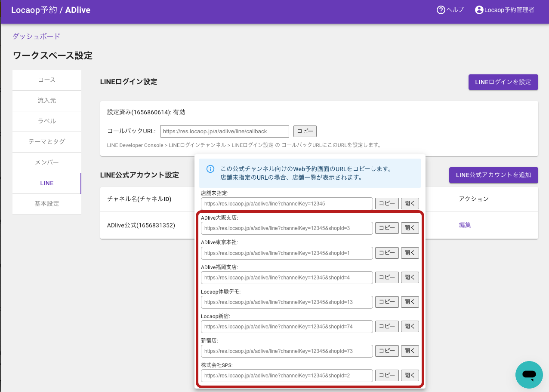Click the 設定済み(1656860614): 有効 status text
The width and height of the screenshot is (549, 392).
(146, 112)
